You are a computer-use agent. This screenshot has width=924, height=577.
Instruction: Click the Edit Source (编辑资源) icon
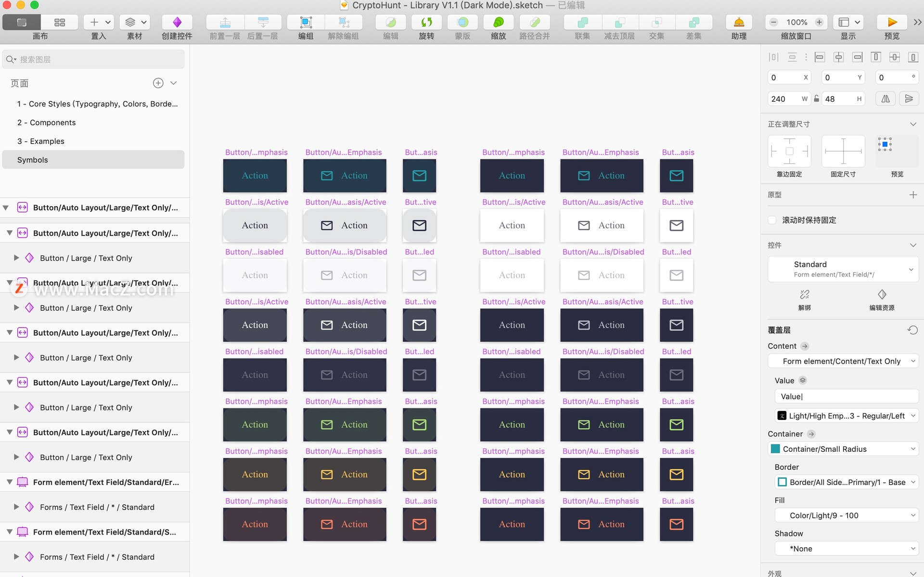[x=882, y=294]
